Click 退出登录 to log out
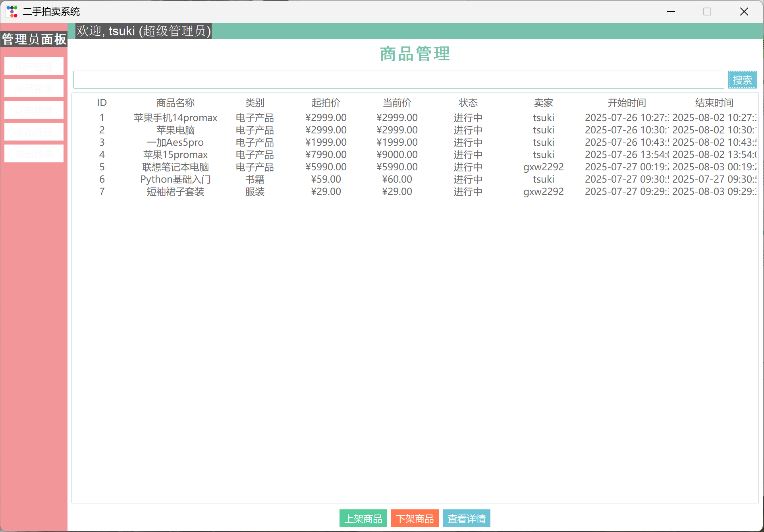 (34, 153)
